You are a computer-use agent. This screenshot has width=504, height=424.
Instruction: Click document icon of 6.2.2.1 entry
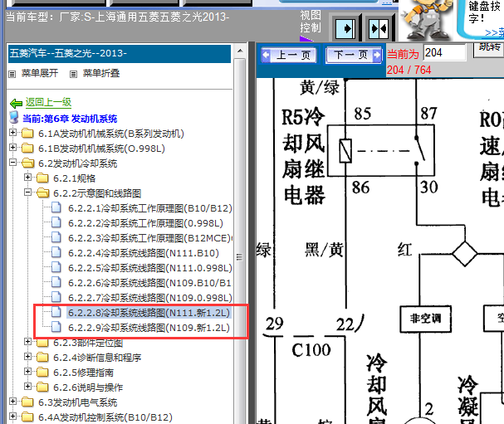coord(56,207)
